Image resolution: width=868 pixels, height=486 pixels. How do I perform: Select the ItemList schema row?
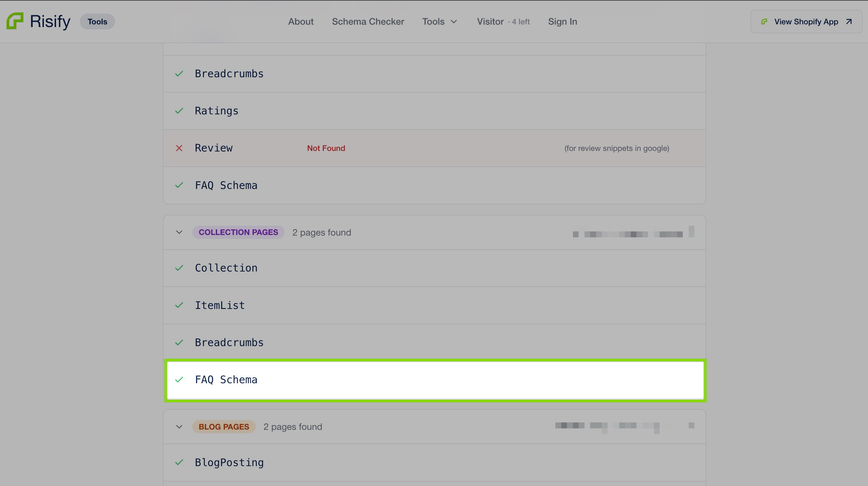coord(434,306)
